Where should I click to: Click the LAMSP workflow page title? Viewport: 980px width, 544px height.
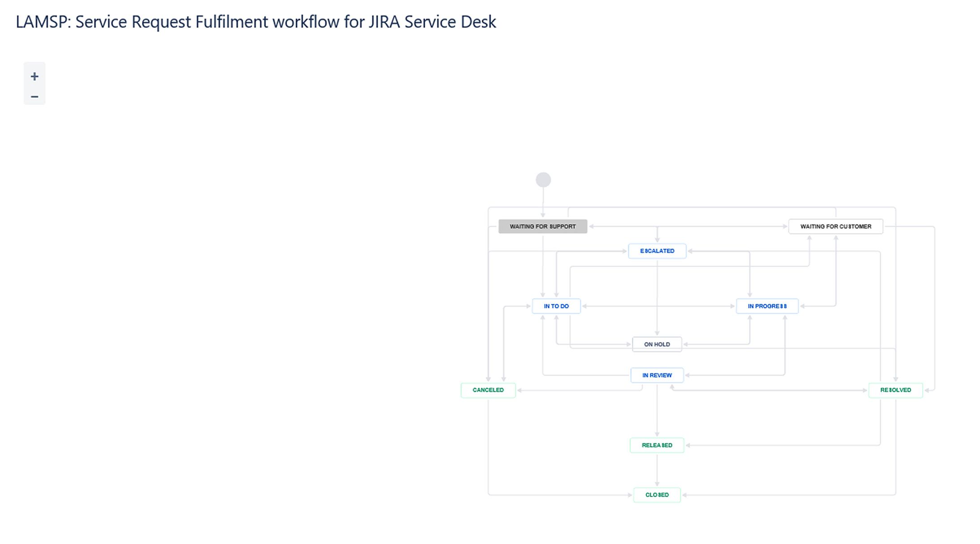point(256,22)
